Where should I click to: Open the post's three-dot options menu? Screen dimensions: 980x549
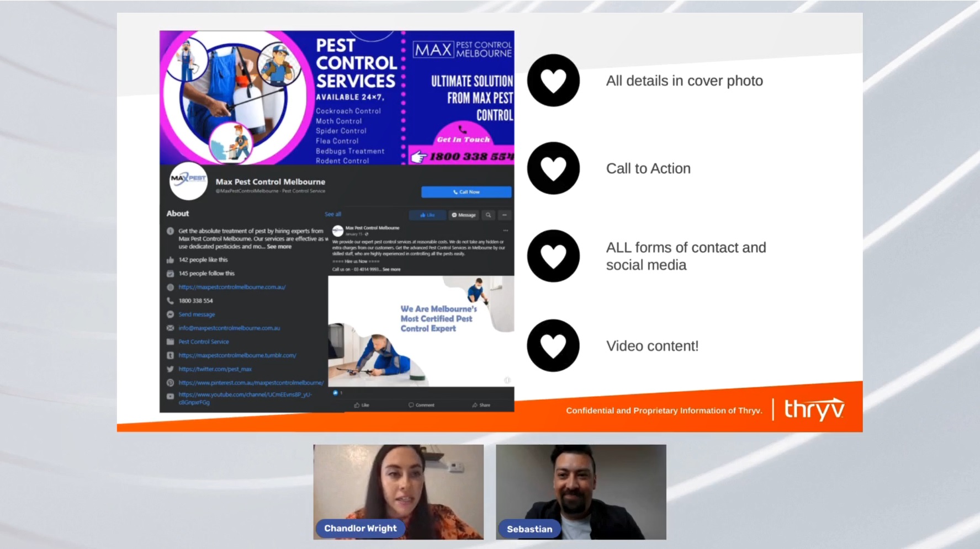(x=505, y=230)
